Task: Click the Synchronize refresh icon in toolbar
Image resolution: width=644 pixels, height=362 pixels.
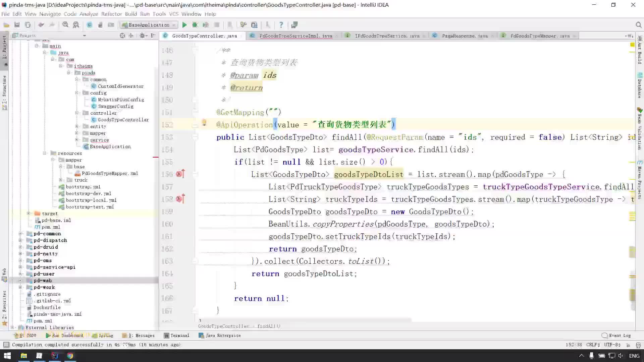Action: [x=28, y=25]
